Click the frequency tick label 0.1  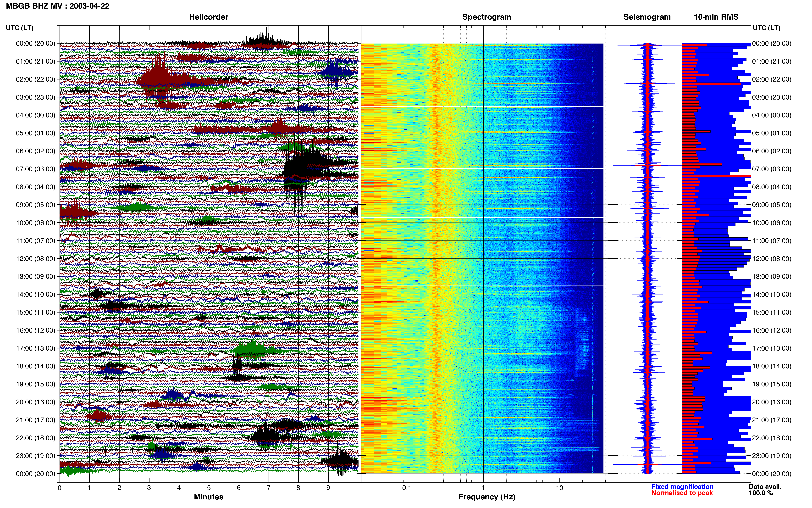tap(407, 487)
